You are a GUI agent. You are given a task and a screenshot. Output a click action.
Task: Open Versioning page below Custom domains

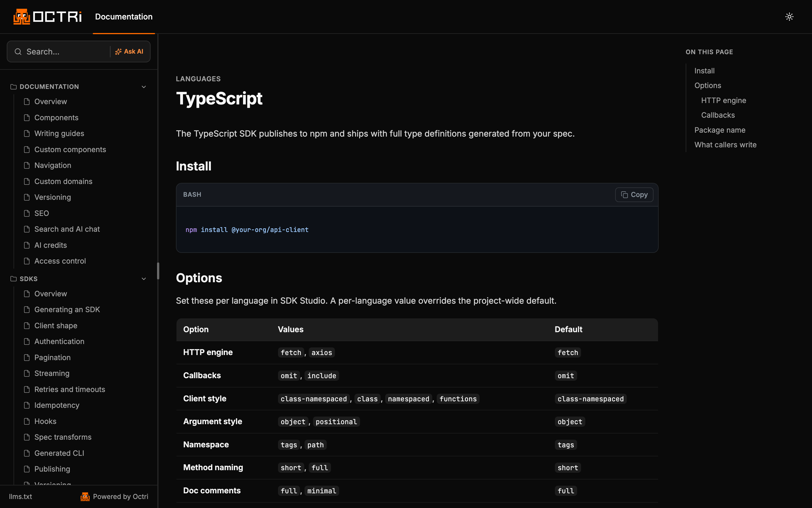53,197
